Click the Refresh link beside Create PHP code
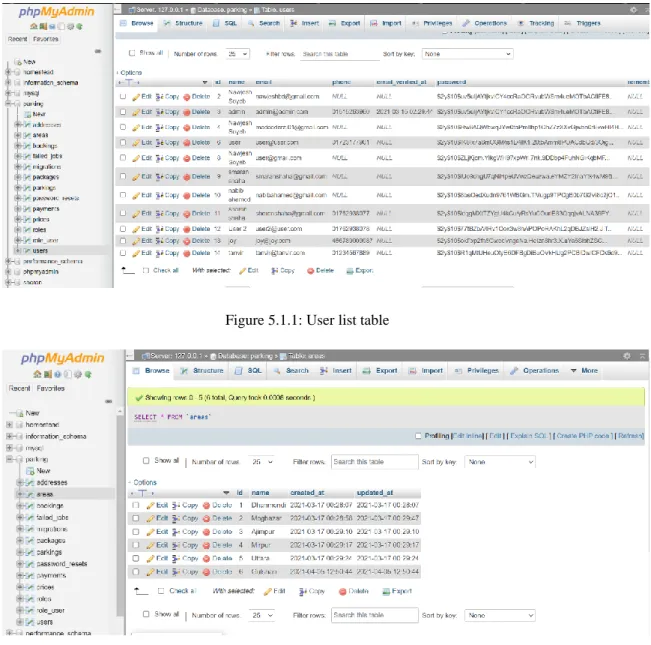 [x=630, y=436]
